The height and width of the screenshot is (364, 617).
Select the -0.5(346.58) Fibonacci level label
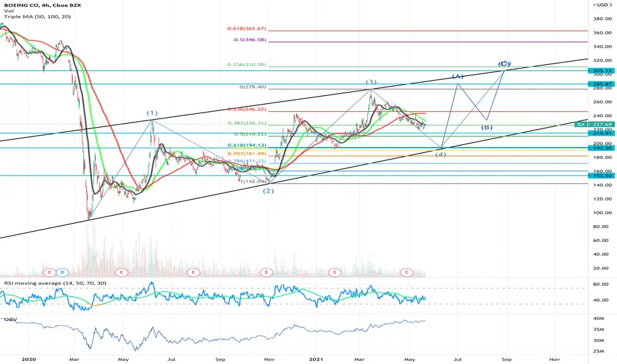pyautogui.click(x=249, y=40)
